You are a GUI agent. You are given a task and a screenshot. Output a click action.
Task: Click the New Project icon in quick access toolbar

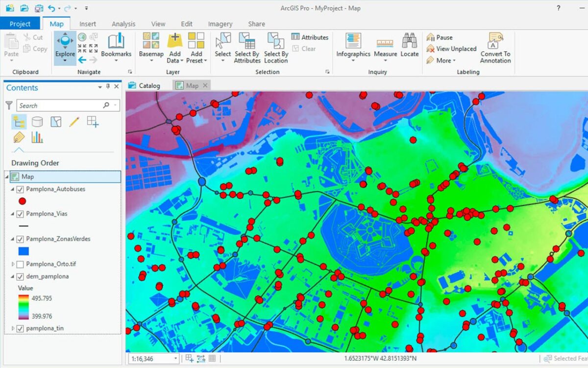(x=9, y=8)
